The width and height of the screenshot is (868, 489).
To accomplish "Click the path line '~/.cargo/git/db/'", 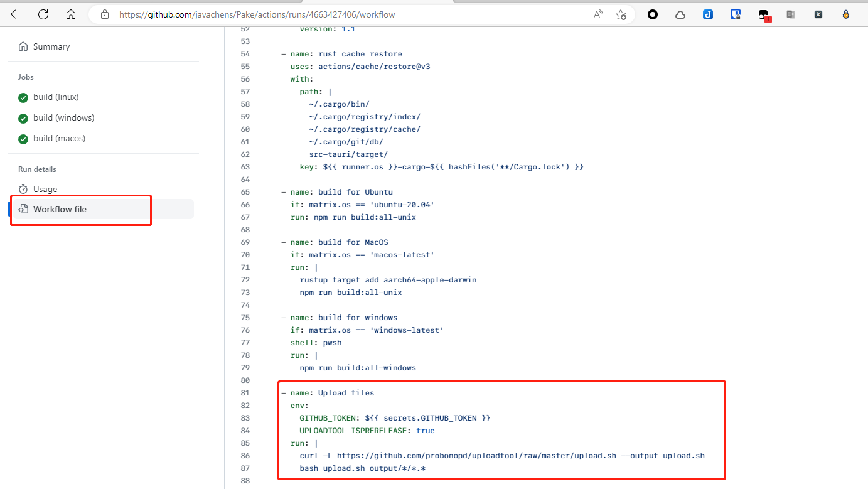I will 346,142.
